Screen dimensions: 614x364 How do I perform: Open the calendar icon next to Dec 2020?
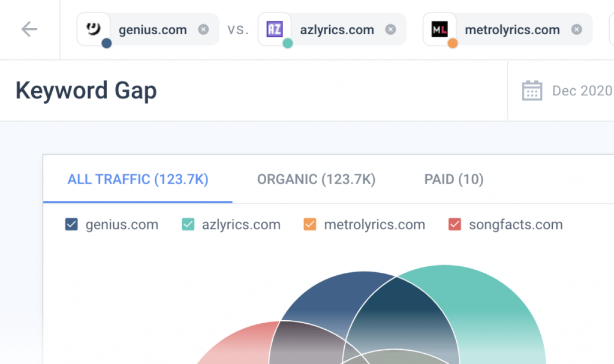pos(532,90)
